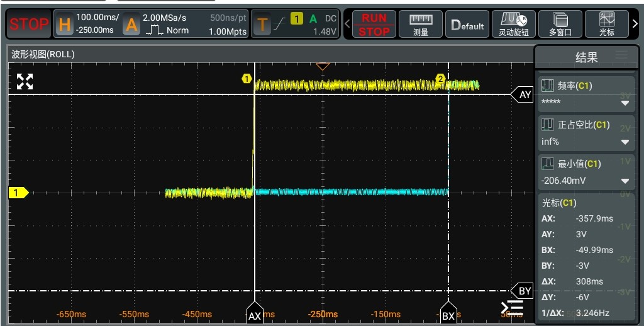Expand the 最小值 minimum value dropdown
The width and height of the screenshot is (644, 326).
625,181
